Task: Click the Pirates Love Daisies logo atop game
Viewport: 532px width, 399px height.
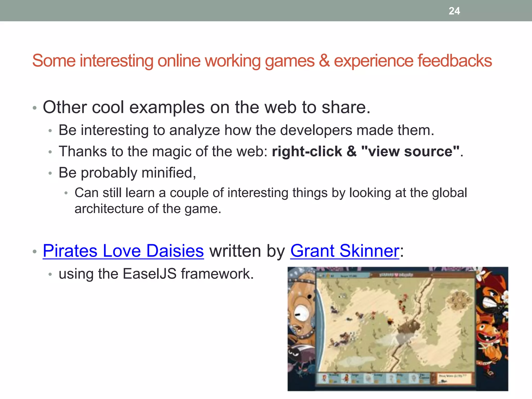Action: point(396,275)
